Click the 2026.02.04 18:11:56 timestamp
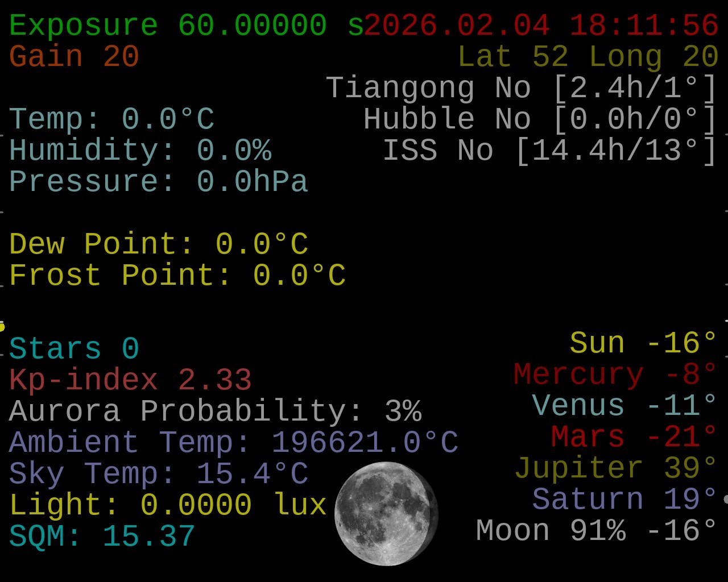 pos(541,26)
